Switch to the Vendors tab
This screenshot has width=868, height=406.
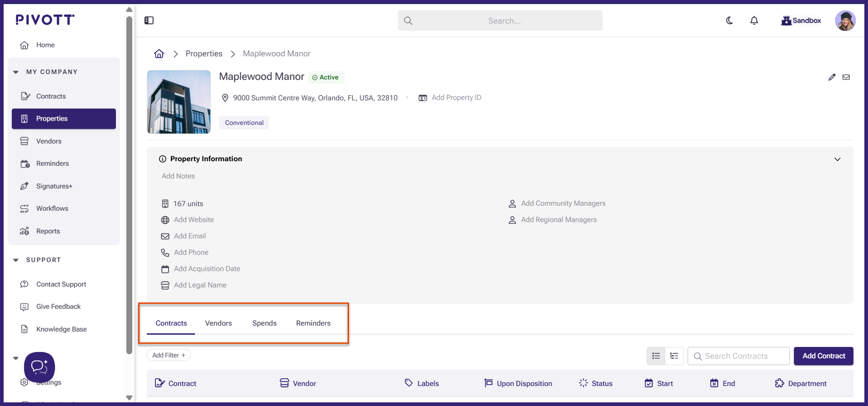[219, 323]
